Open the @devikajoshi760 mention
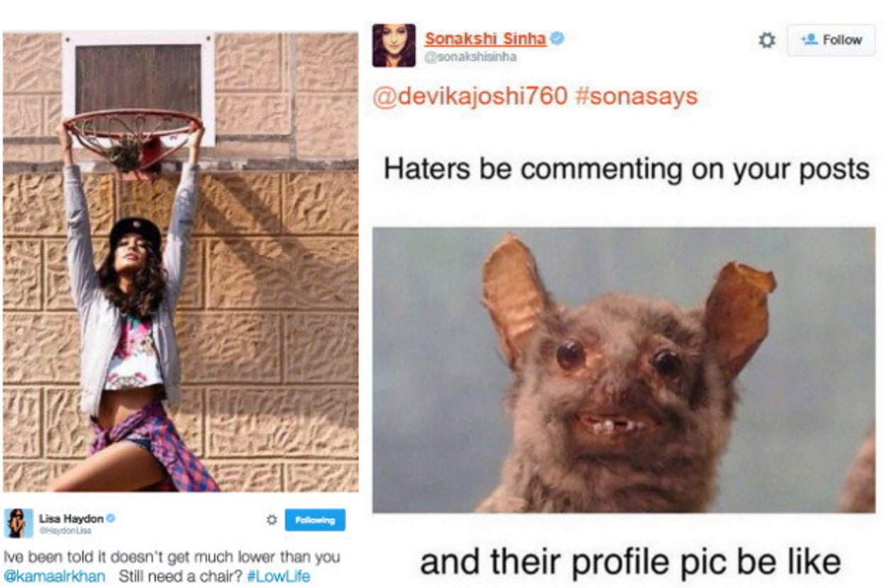This screenshot has height=588, width=886. click(x=470, y=96)
